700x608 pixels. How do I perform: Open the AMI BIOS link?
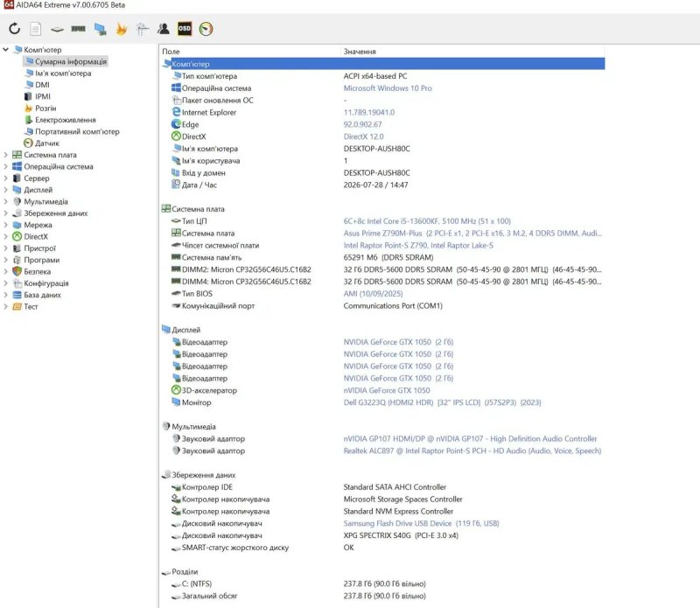click(x=373, y=294)
